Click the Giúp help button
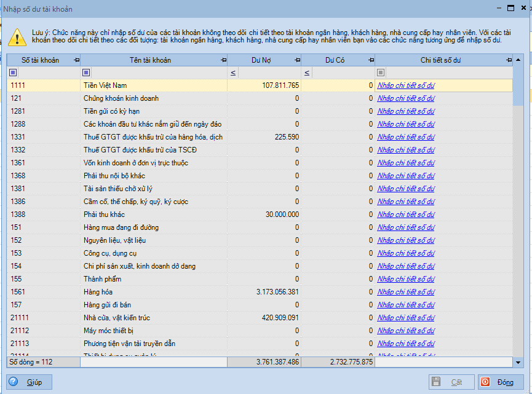 [x=29, y=382]
